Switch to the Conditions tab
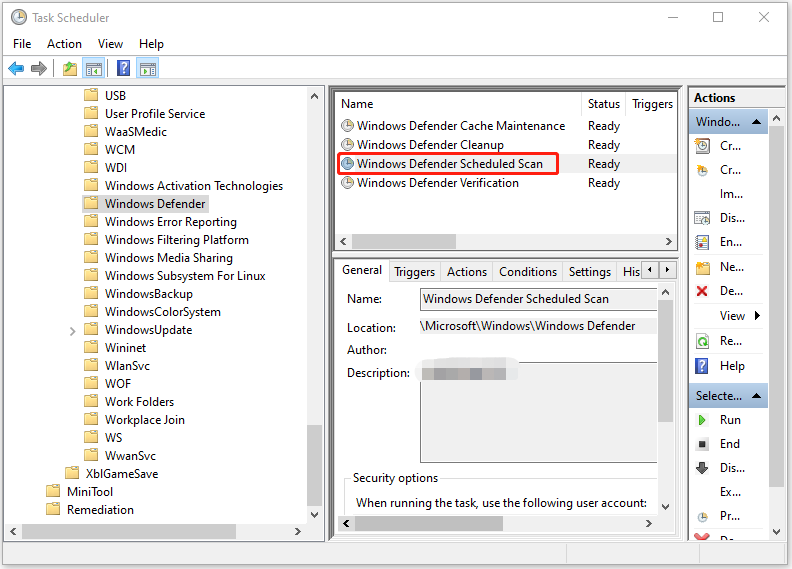 point(528,272)
